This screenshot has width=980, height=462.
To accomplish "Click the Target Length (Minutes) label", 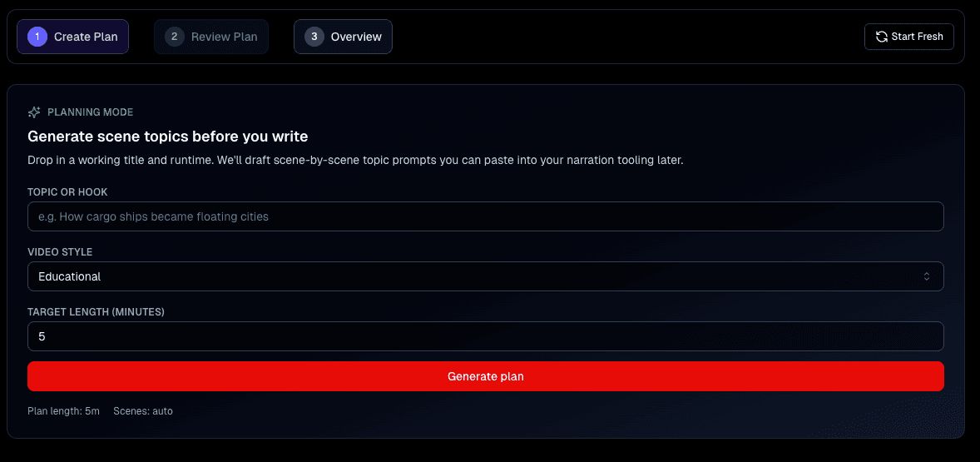I will coord(96,312).
